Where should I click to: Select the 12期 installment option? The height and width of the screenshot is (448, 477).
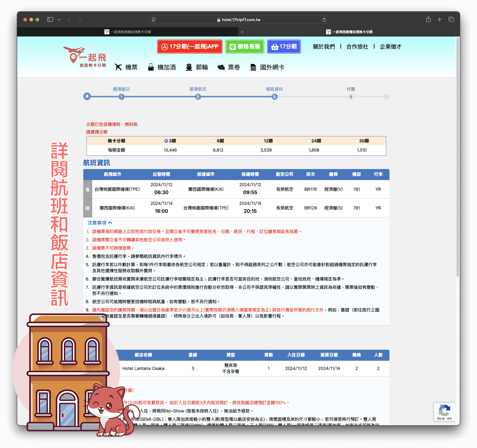tap(261, 141)
